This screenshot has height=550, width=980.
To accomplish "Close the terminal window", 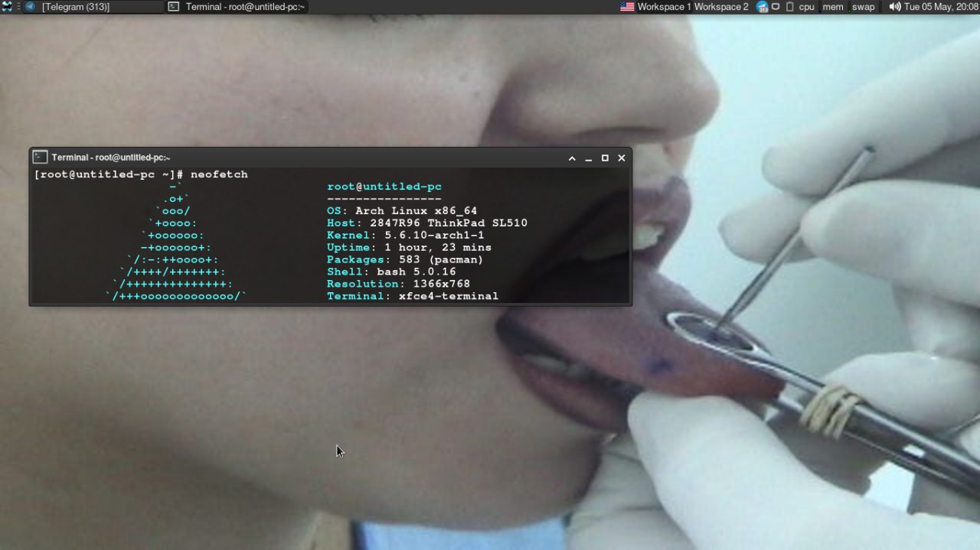I will 622,158.
